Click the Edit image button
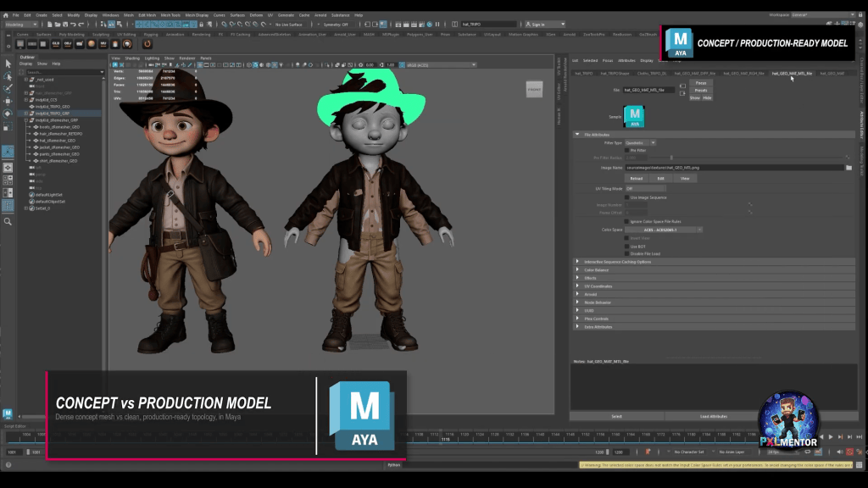Image resolution: width=868 pixels, height=488 pixels. (x=660, y=179)
